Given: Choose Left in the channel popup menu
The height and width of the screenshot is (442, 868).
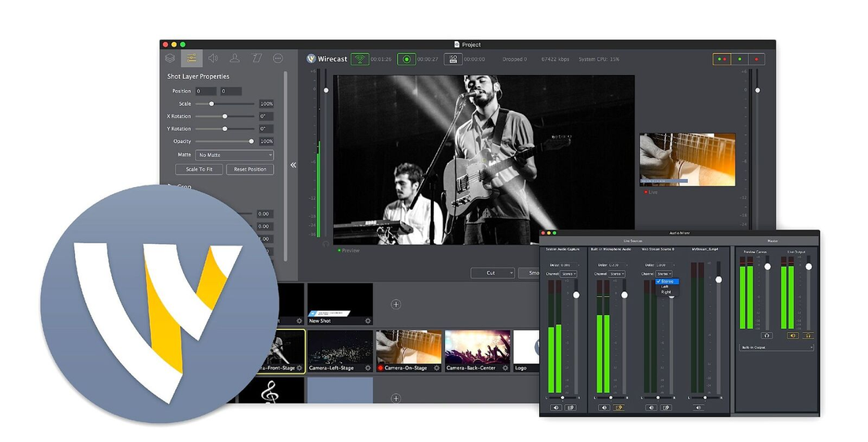Looking at the screenshot, I should (x=665, y=287).
